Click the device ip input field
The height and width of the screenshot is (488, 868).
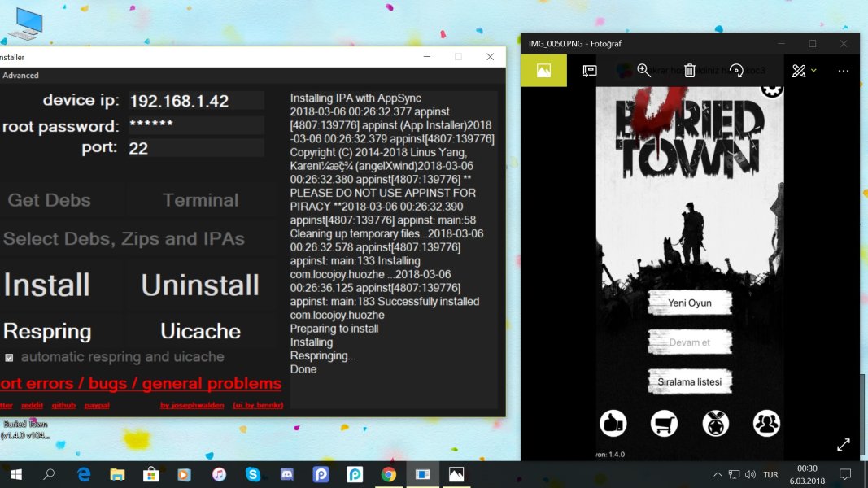[195, 101]
